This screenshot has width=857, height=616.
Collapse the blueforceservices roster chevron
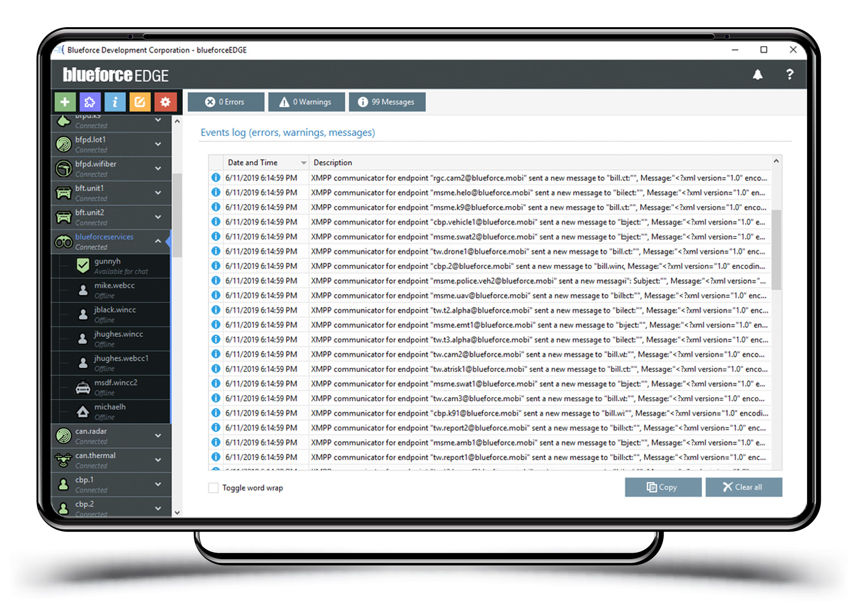click(158, 241)
